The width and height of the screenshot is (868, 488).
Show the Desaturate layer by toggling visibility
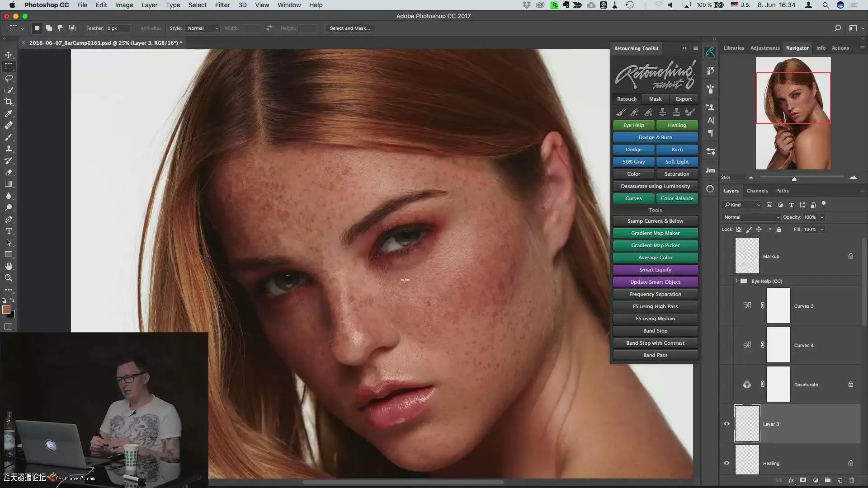tap(726, 385)
